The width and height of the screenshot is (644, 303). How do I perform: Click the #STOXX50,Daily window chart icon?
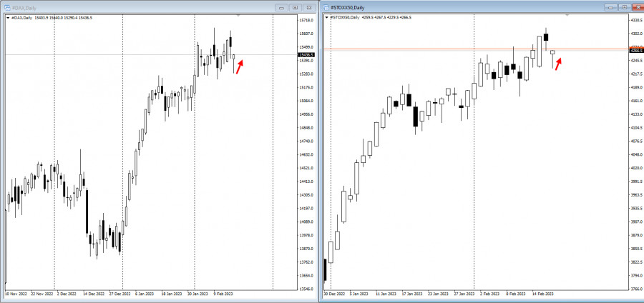326,7
